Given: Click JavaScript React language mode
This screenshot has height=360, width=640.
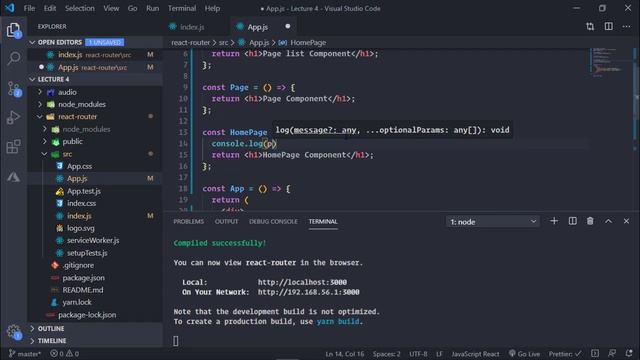Looking at the screenshot, I should click(x=475, y=354).
